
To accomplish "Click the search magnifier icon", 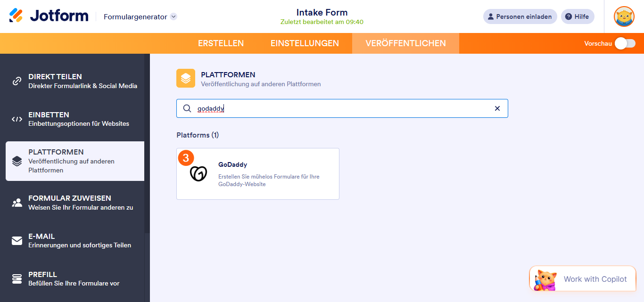I will (x=187, y=108).
